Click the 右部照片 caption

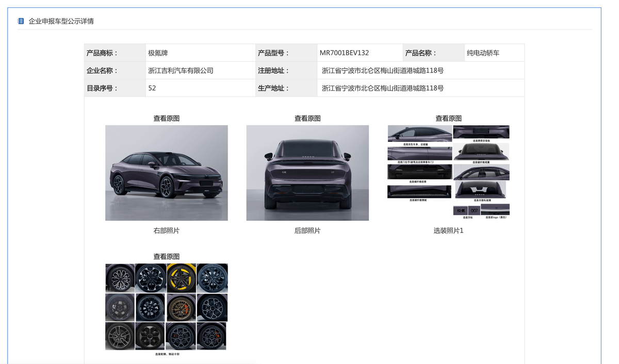point(166,231)
